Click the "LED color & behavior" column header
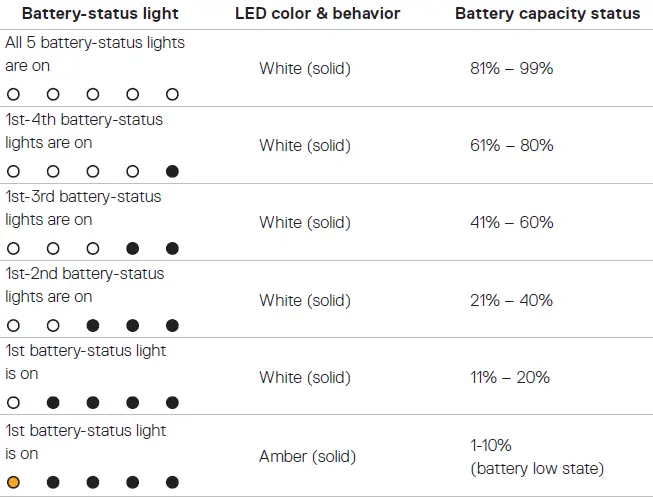This screenshot has width=653, height=498. 318,14
